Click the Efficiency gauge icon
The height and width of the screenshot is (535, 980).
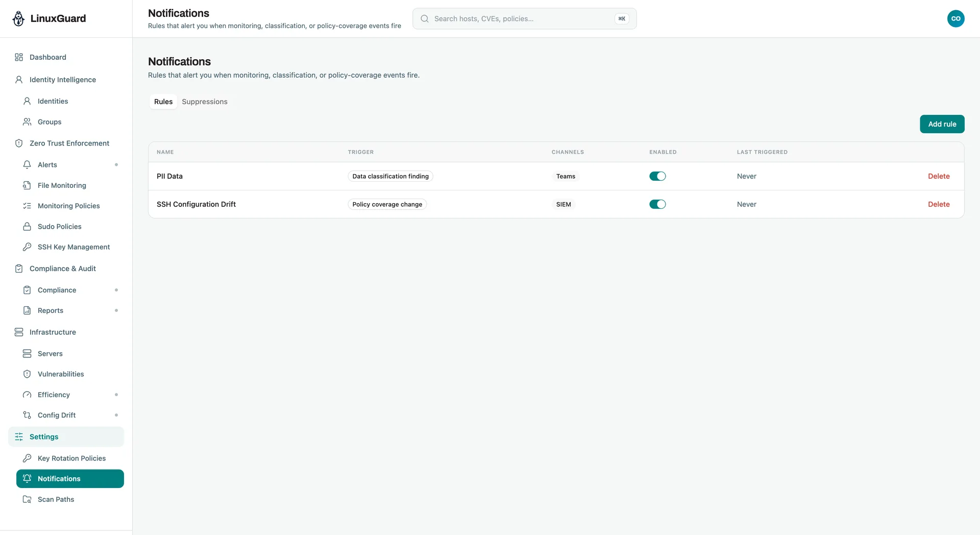27,395
